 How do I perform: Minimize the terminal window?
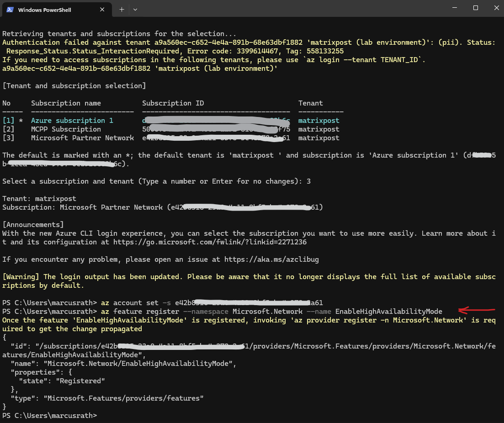[x=455, y=8]
